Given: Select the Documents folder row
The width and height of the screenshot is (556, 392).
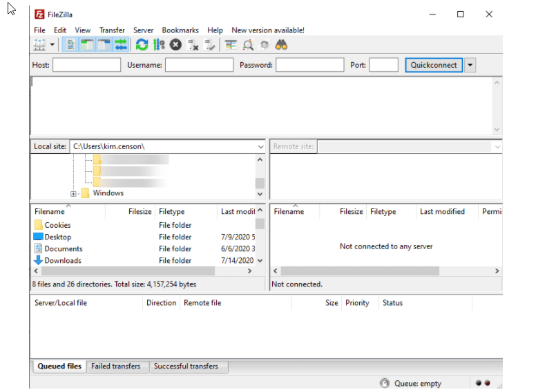Looking at the screenshot, I should click(144, 248).
